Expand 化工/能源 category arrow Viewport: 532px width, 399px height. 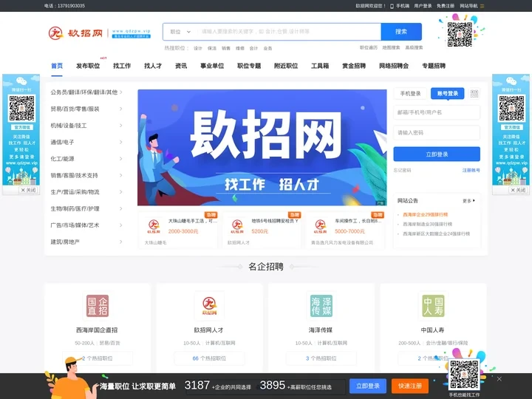tap(121, 158)
